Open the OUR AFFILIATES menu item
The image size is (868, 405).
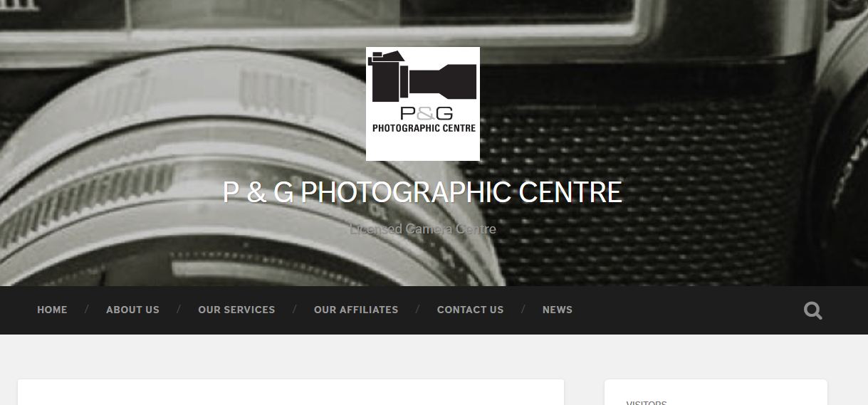(x=356, y=310)
